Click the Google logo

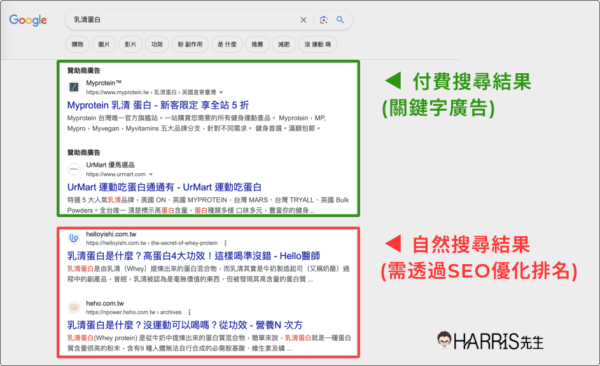pos(28,20)
